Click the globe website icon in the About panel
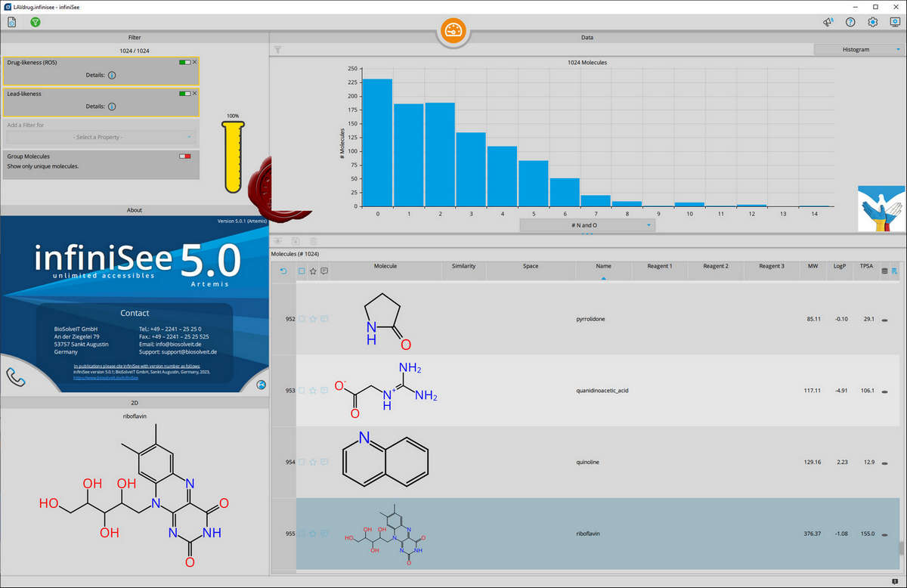 (262, 385)
